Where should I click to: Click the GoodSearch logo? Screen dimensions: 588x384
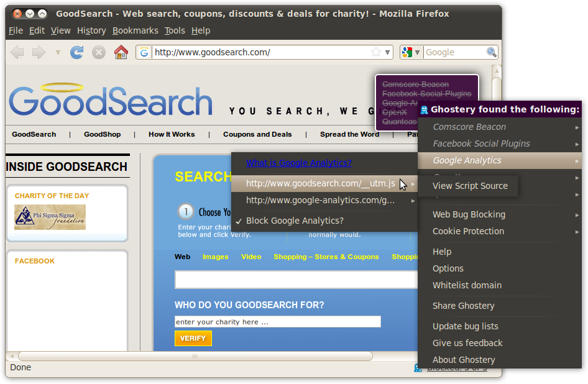[x=111, y=99]
